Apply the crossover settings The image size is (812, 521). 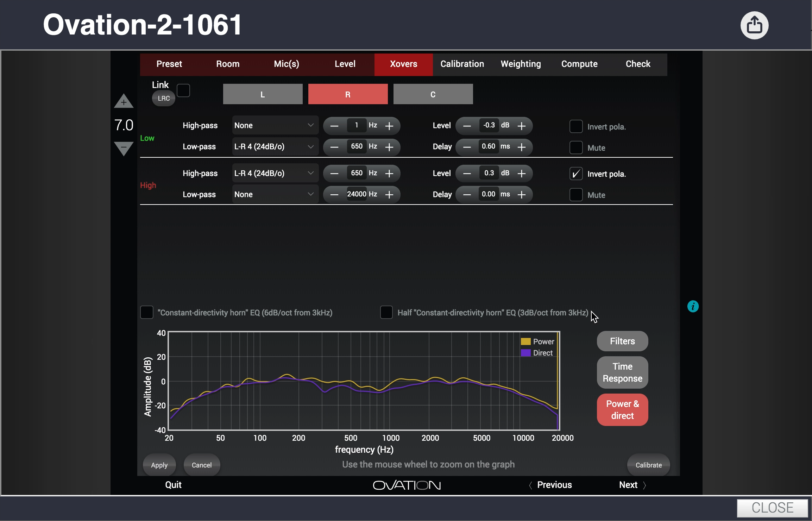click(x=159, y=465)
